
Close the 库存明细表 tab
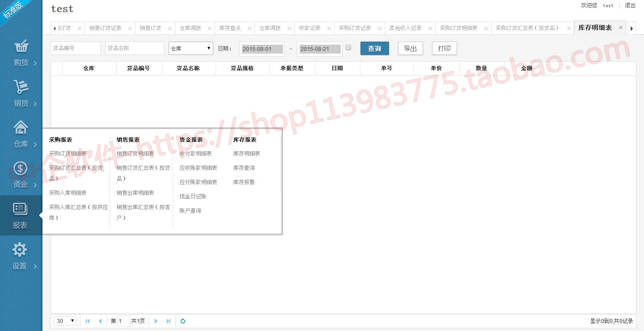(621, 28)
